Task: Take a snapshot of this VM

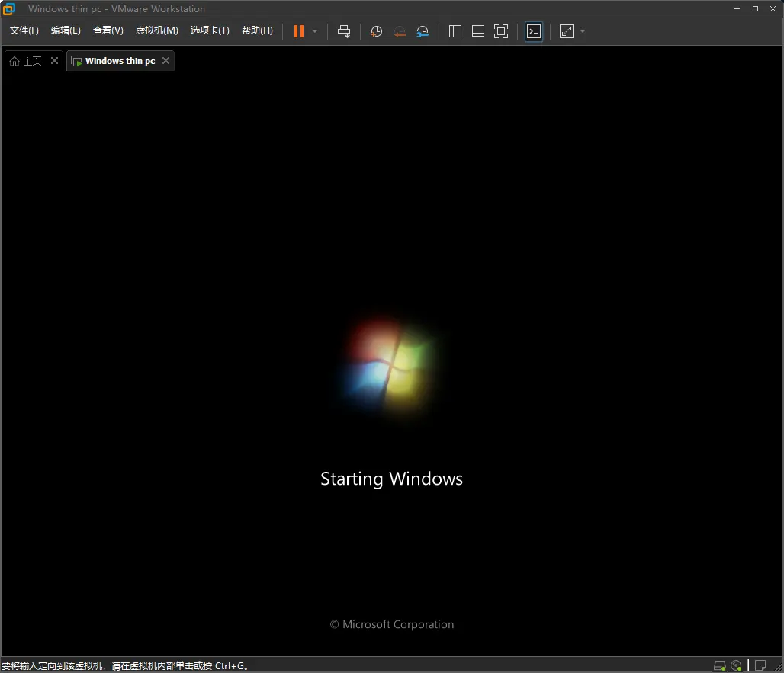Action: [x=376, y=31]
